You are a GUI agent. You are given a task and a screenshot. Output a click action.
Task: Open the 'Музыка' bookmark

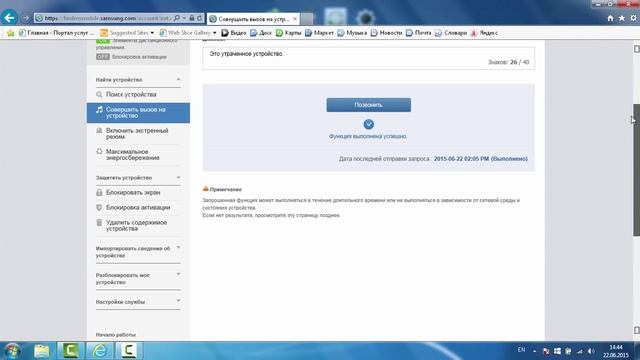(352, 33)
